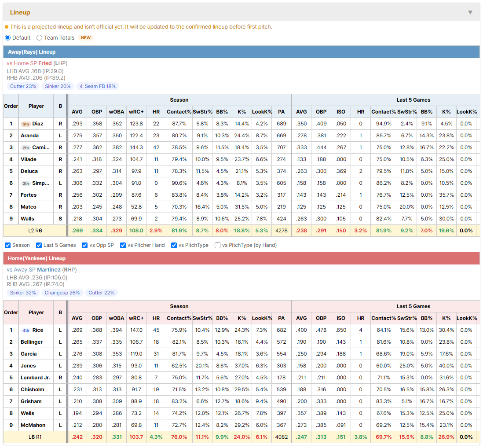483x448 pixels.
Task: Click the 2th badge beside Cami...
Action: point(26,147)
